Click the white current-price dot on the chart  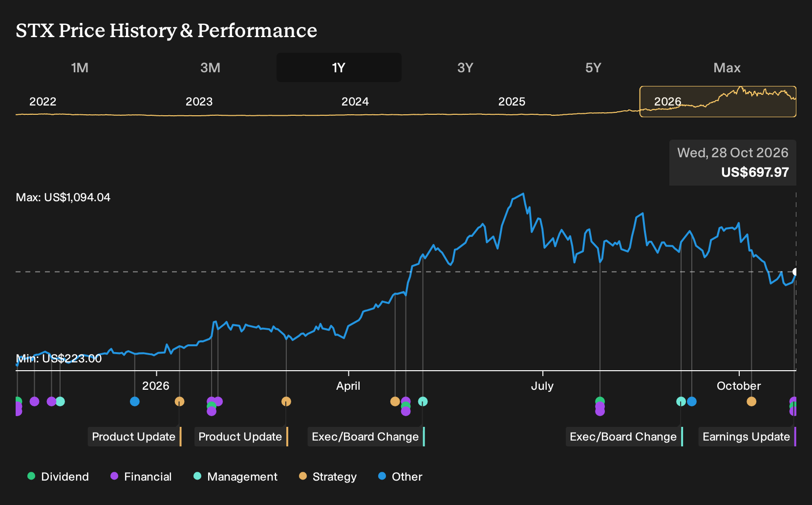[x=795, y=272]
